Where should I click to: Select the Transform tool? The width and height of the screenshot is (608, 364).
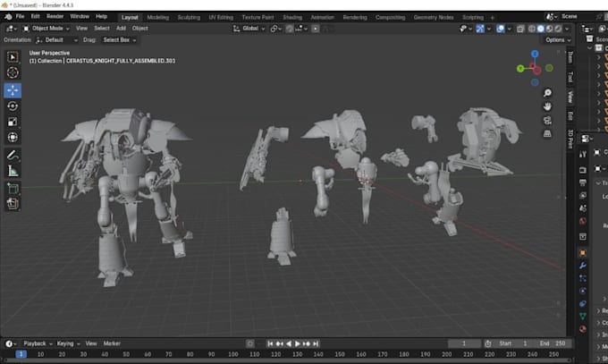tap(13, 138)
